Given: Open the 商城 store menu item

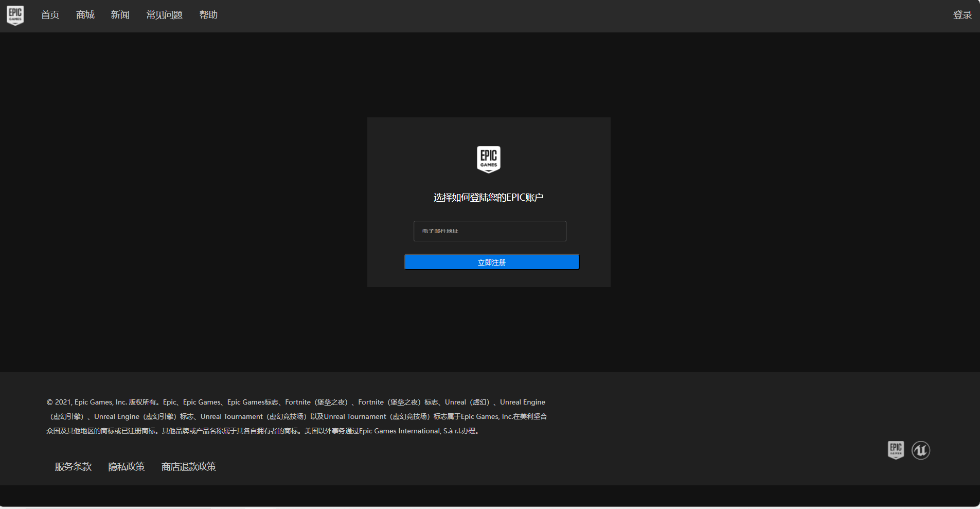Looking at the screenshot, I should pyautogui.click(x=85, y=15).
